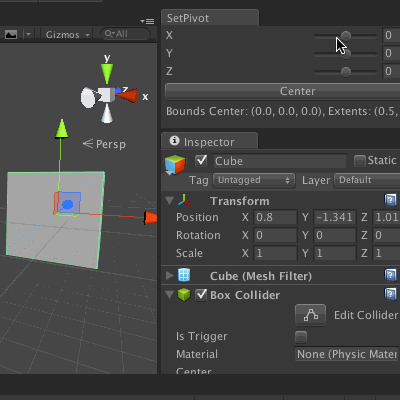Open the scene view panel options menu icon
400x400 pixels.
(147, 21)
